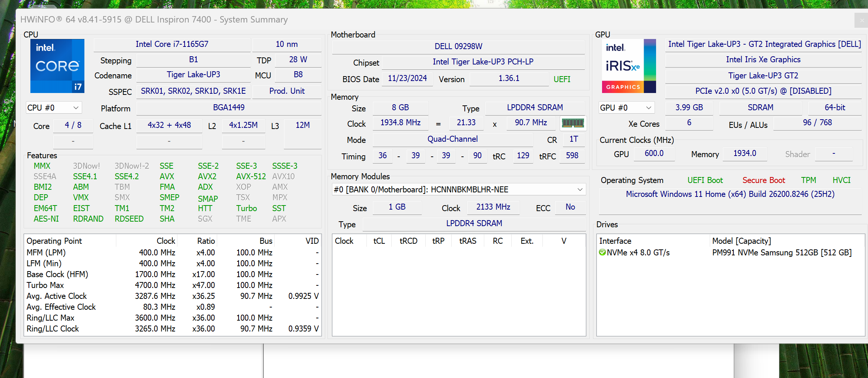
Task: Close the System Summary window
Action: [862, 20]
